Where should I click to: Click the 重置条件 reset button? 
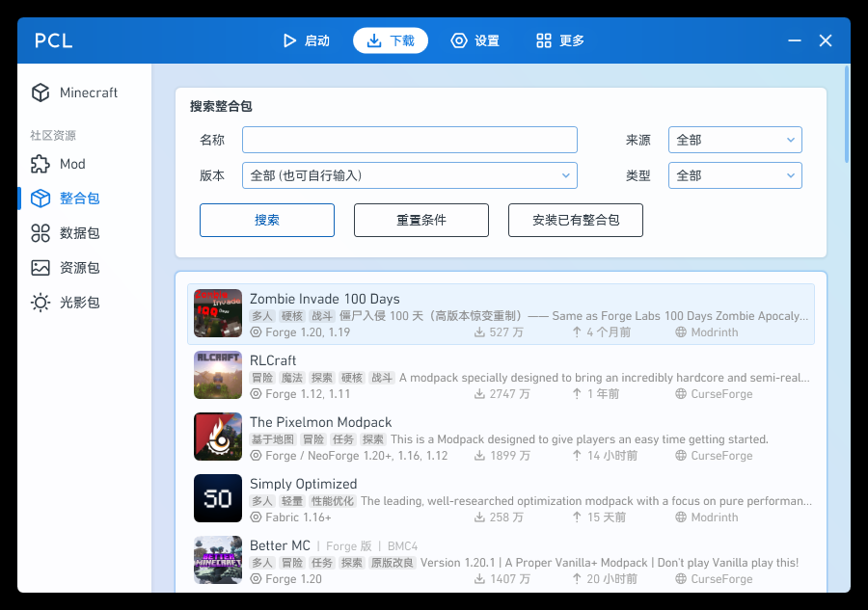pyautogui.click(x=421, y=220)
